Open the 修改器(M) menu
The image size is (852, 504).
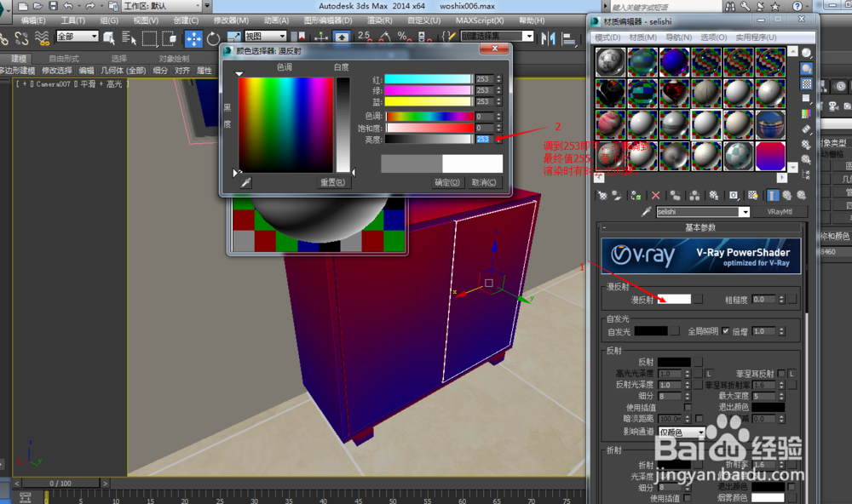[x=231, y=20]
